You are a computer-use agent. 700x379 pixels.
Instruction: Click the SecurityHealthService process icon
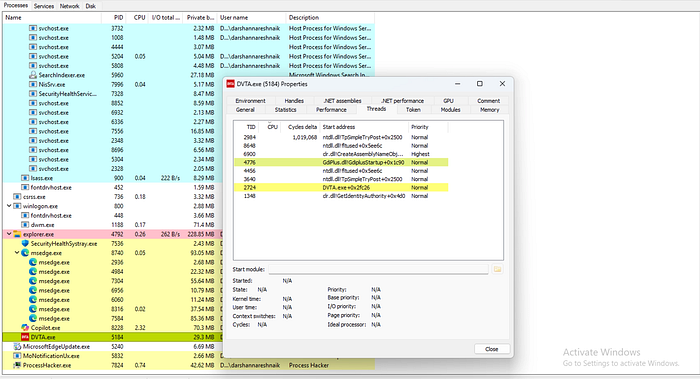[x=33, y=94]
